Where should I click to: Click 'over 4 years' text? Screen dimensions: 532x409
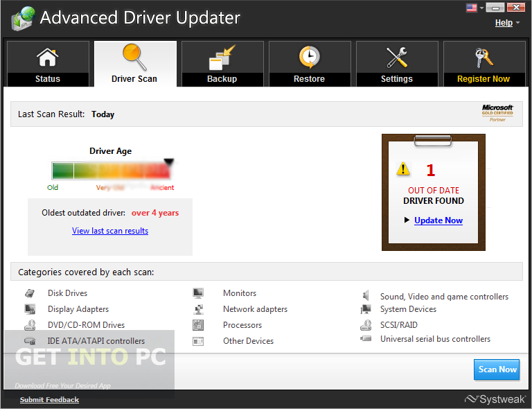pos(155,213)
